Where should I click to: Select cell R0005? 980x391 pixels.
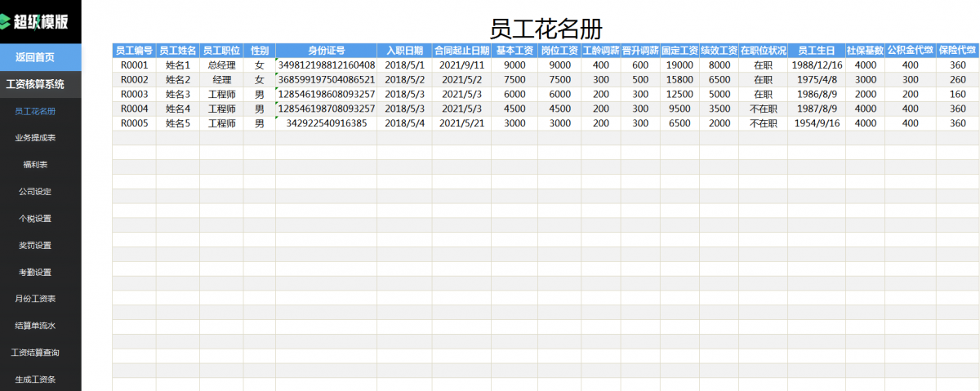(x=134, y=123)
